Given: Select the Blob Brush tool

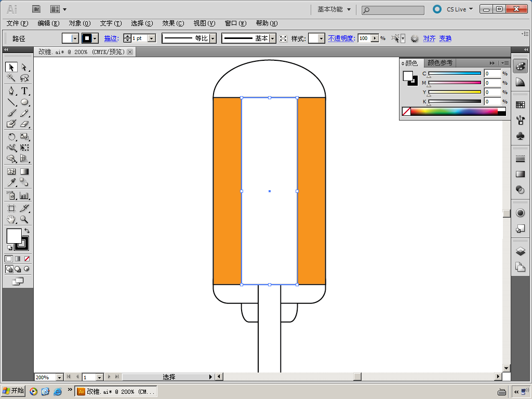Looking at the screenshot, I should 11,124.
